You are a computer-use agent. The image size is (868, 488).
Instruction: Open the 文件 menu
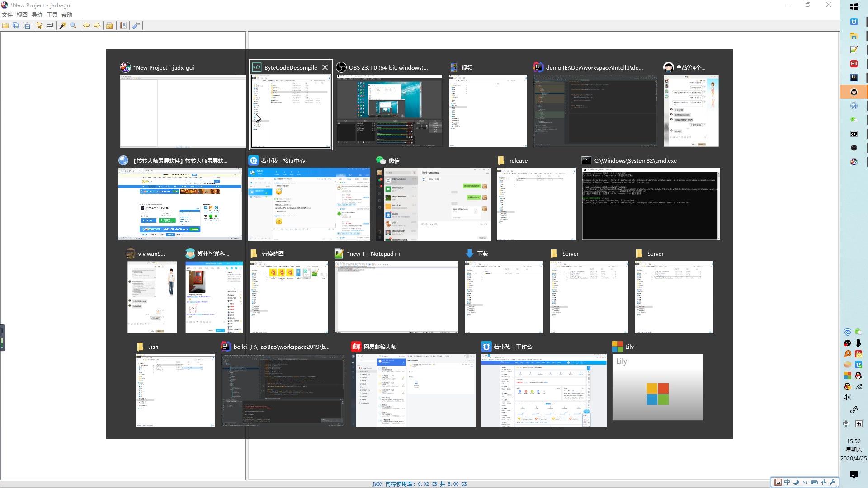click(7, 15)
